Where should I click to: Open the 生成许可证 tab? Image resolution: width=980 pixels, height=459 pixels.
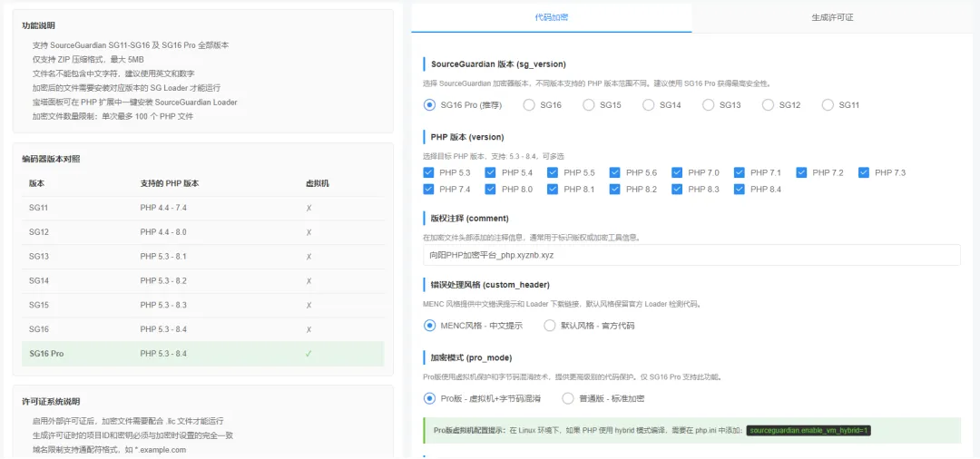[x=832, y=17]
